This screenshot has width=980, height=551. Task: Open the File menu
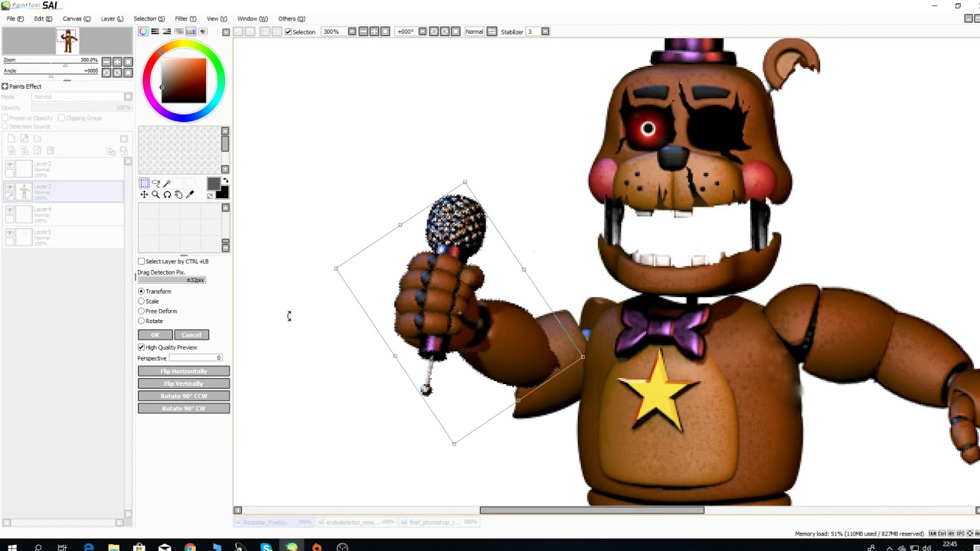[15, 18]
